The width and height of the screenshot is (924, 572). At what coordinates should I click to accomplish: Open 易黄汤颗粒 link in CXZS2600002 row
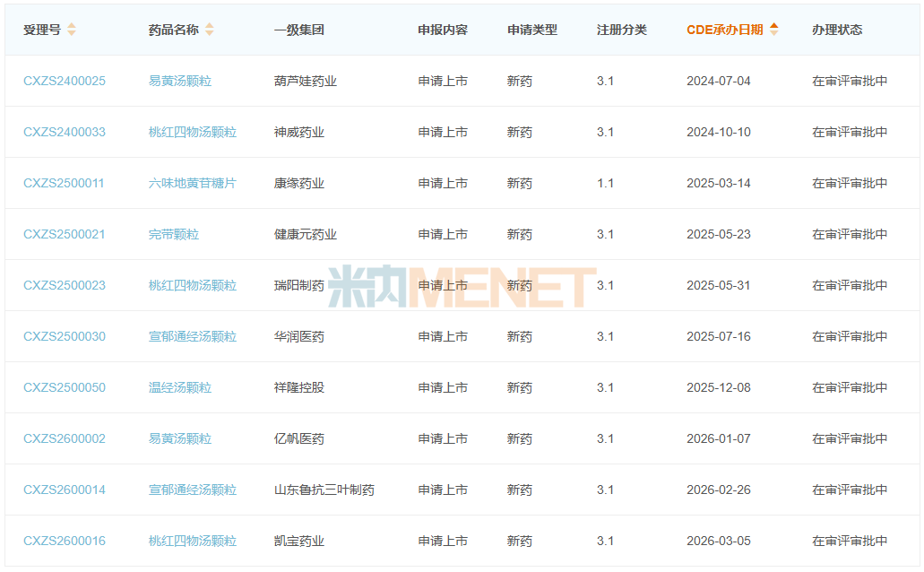[180, 438]
